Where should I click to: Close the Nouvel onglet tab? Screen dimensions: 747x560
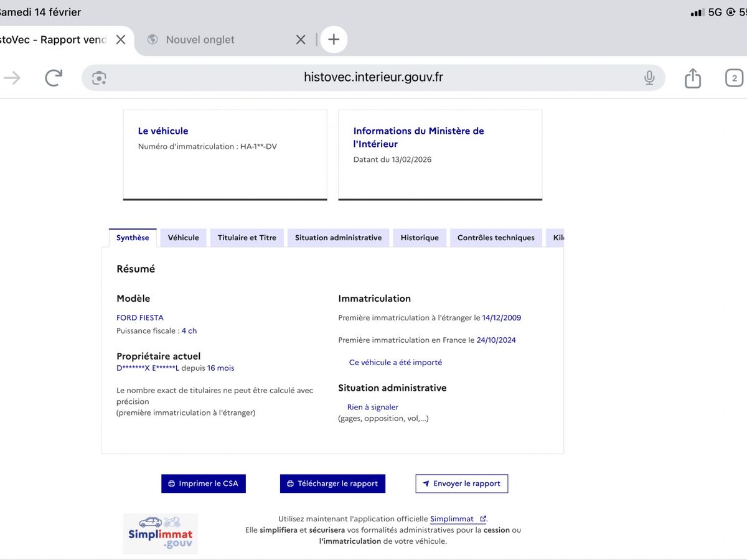[301, 39]
